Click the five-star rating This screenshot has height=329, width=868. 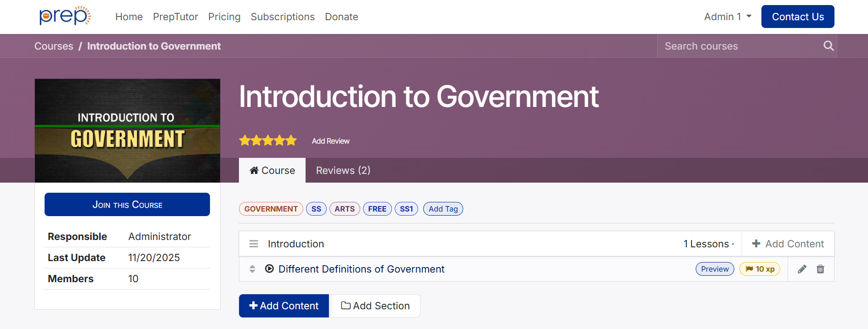(x=268, y=140)
